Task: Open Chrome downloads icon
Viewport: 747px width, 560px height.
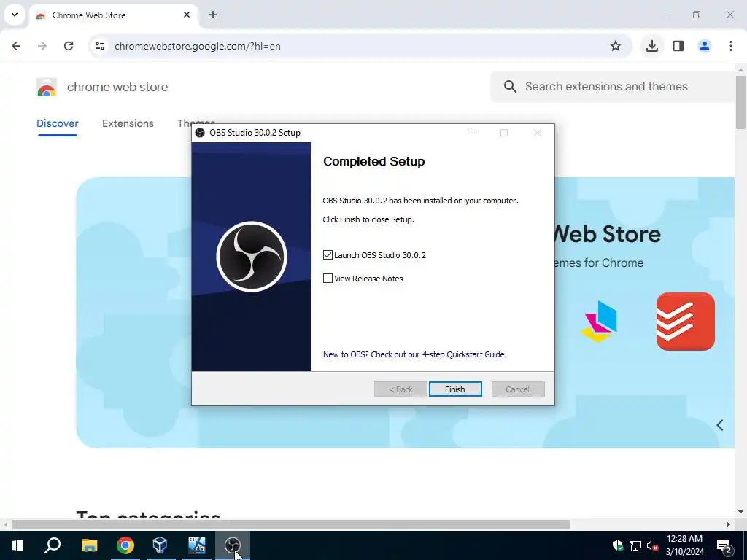Action: (x=651, y=46)
